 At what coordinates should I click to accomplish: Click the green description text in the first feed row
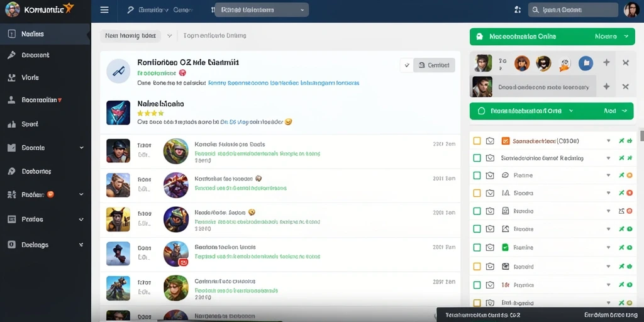(257, 153)
